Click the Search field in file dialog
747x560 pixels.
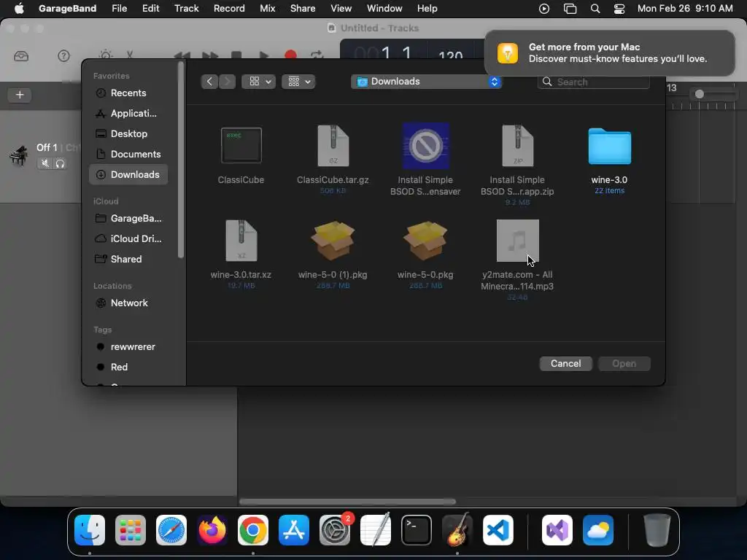coord(594,82)
